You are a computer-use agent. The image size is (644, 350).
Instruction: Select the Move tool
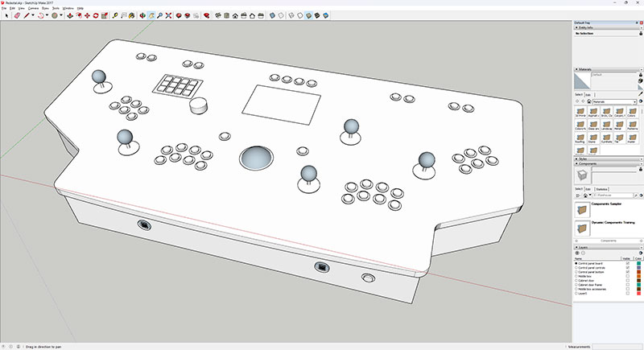pos(87,15)
